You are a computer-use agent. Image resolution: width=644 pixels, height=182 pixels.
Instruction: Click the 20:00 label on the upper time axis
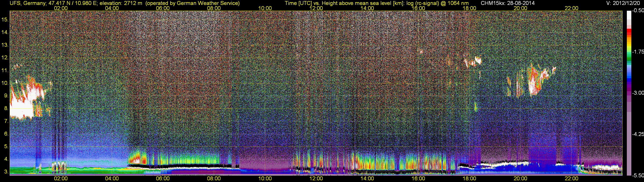tap(521, 8)
